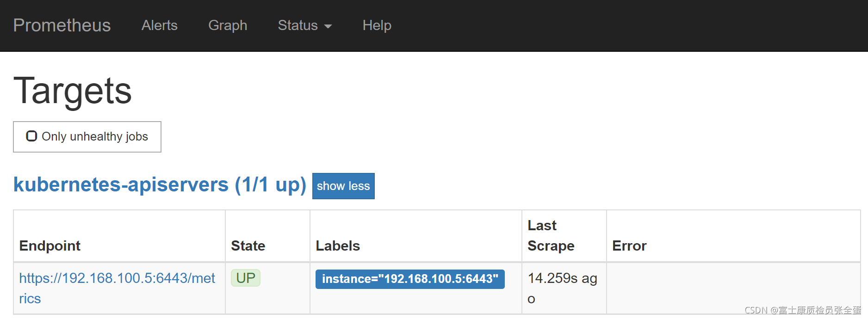Collapse targets with the show less button
Screen dimensions: 868x319
point(343,186)
